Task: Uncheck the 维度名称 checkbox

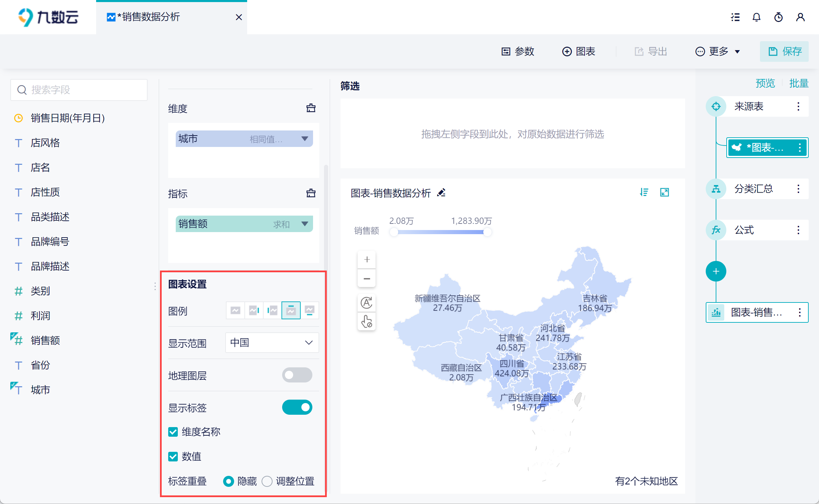Action: click(173, 432)
